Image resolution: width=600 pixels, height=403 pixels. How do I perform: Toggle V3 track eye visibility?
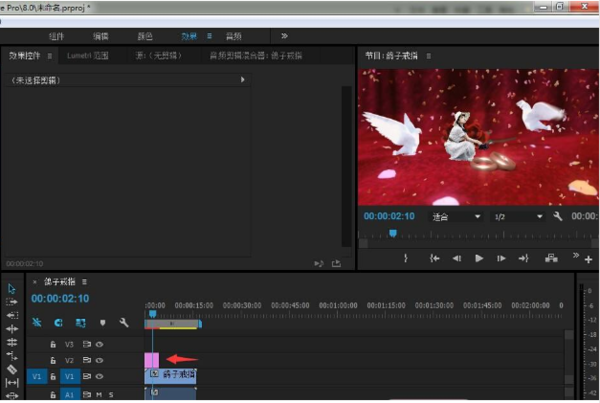[100, 343]
